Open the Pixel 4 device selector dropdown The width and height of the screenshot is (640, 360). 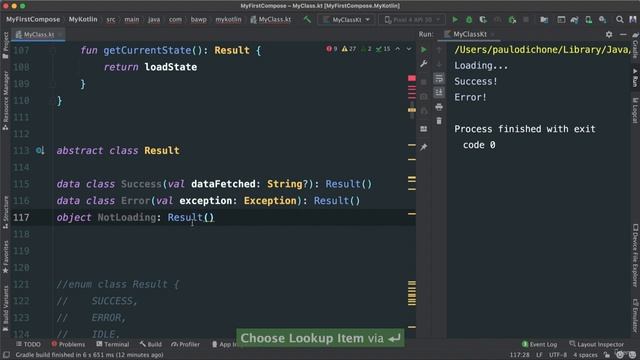(412, 19)
